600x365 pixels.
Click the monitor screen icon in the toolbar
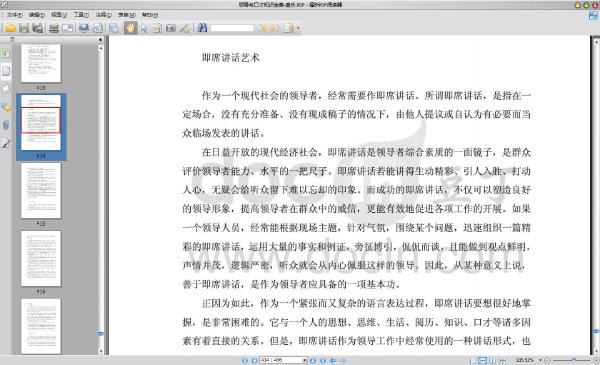(84, 28)
